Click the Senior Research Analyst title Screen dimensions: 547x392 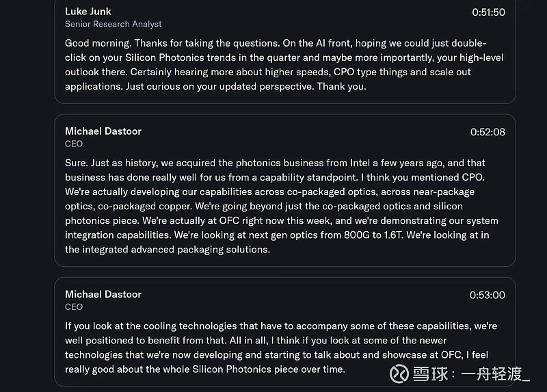[114, 24]
